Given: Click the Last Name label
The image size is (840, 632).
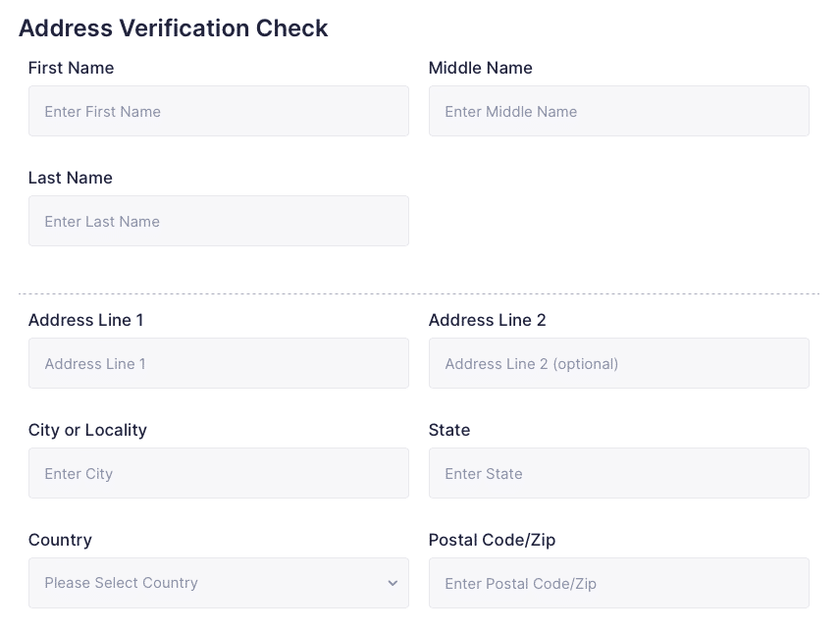Looking at the screenshot, I should coord(71,178).
